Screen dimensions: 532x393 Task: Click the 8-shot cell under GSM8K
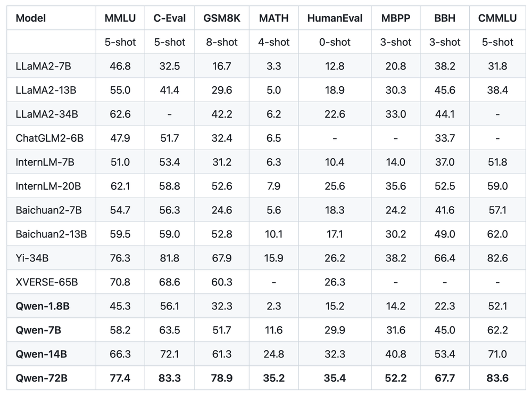coord(222,42)
